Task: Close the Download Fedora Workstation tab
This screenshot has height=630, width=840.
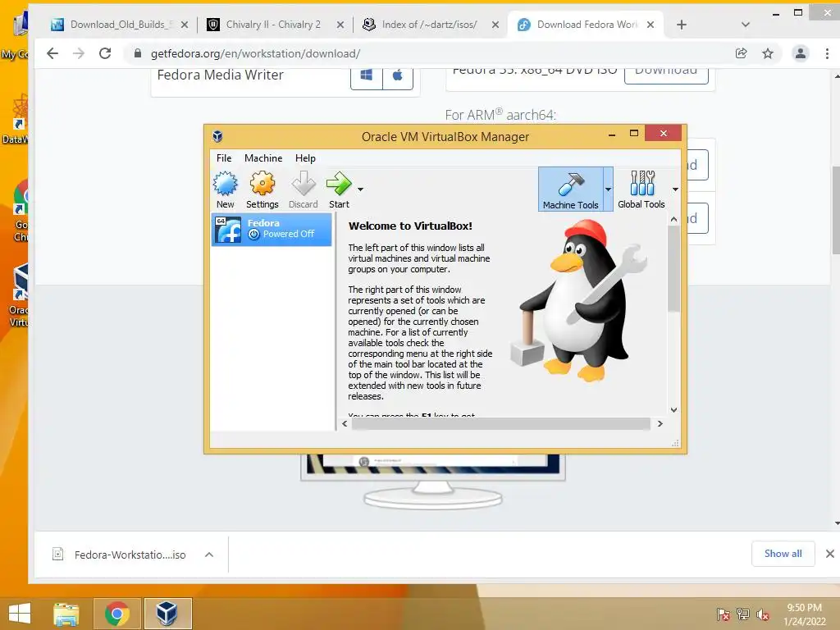Action: tap(651, 25)
